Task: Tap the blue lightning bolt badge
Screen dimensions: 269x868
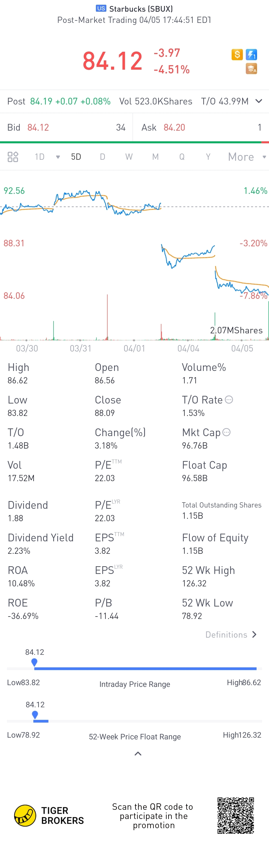Action: coord(251,54)
